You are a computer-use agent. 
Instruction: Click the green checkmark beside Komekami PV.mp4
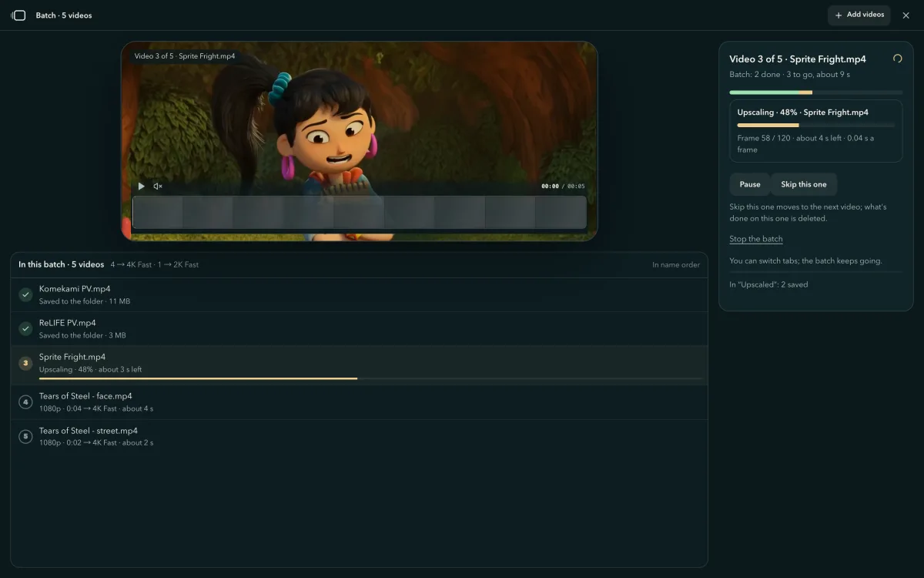coord(25,294)
